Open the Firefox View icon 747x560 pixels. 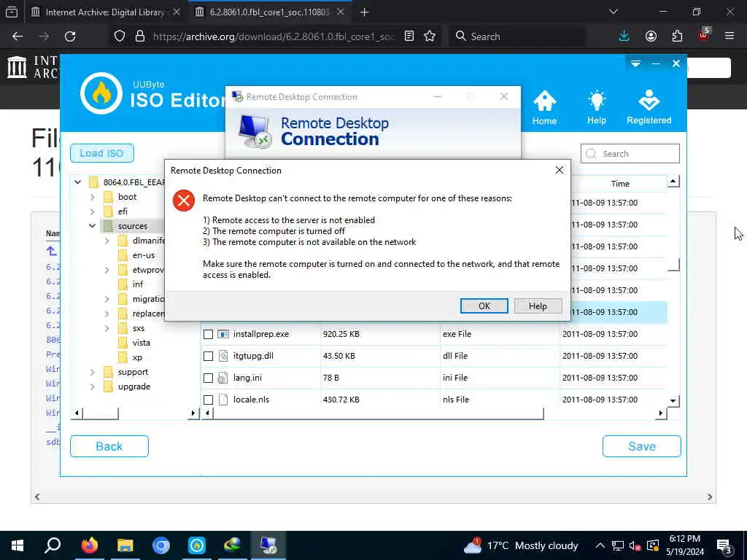coord(12,12)
